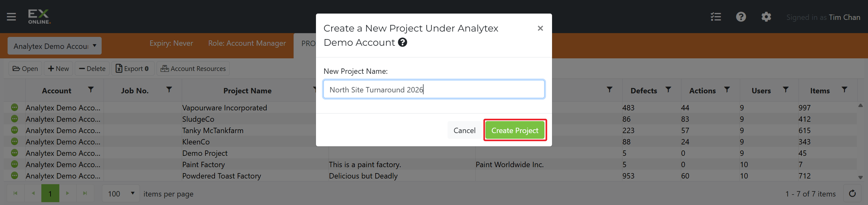Click status icon for Tanky McTankfarm row
Screen dimensions: 868x205
(15, 130)
